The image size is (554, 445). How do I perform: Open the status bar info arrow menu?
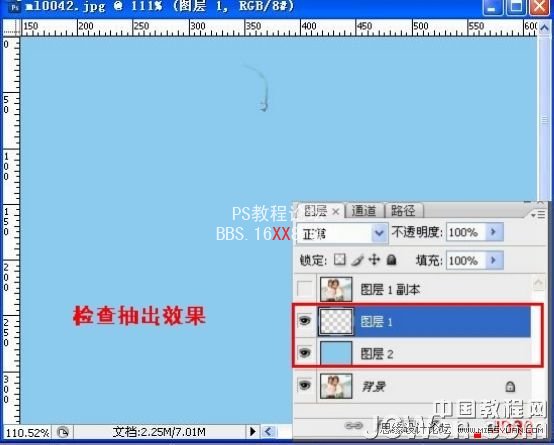point(253,432)
